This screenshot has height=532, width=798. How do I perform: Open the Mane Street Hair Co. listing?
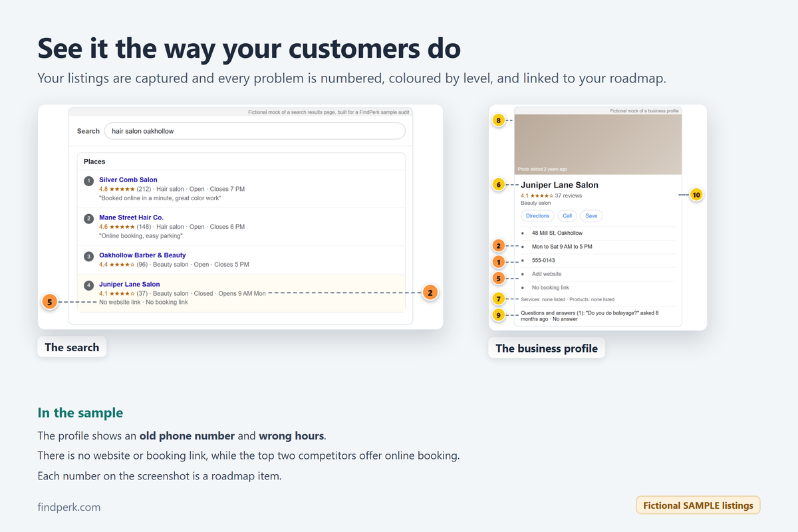pos(131,217)
